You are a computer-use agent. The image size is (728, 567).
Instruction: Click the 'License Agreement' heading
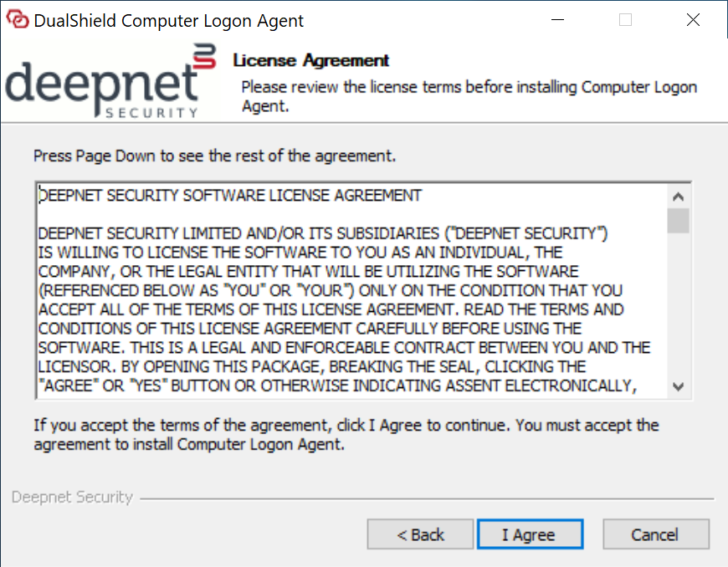tap(311, 61)
